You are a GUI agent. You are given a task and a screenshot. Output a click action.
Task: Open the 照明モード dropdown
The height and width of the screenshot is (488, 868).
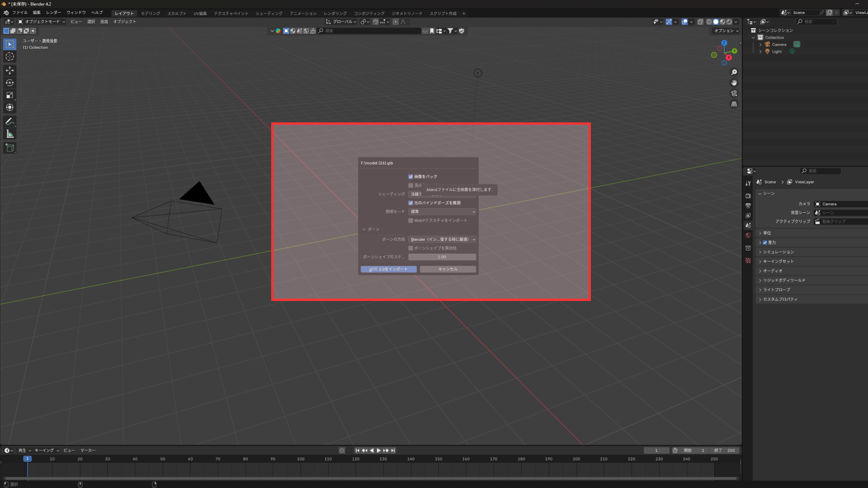pos(442,211)
